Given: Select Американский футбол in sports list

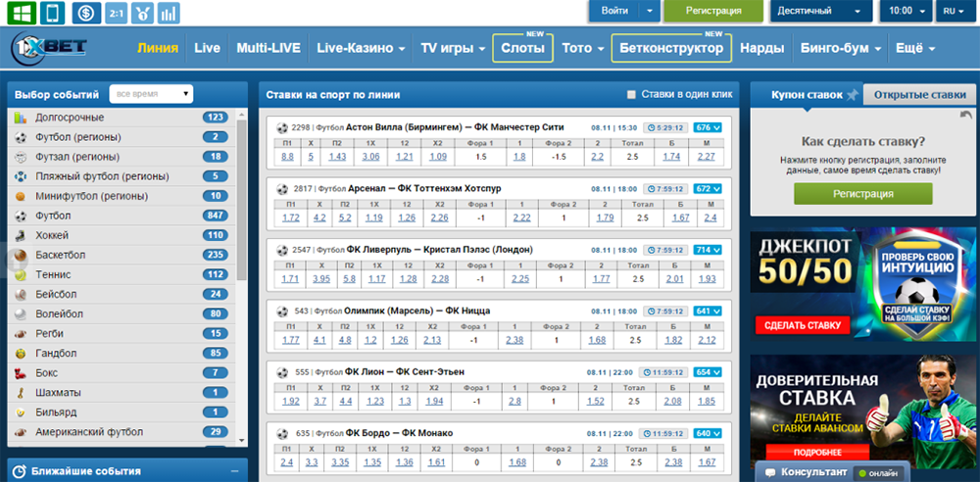Looking at the screenshot, I should point(122,432).
